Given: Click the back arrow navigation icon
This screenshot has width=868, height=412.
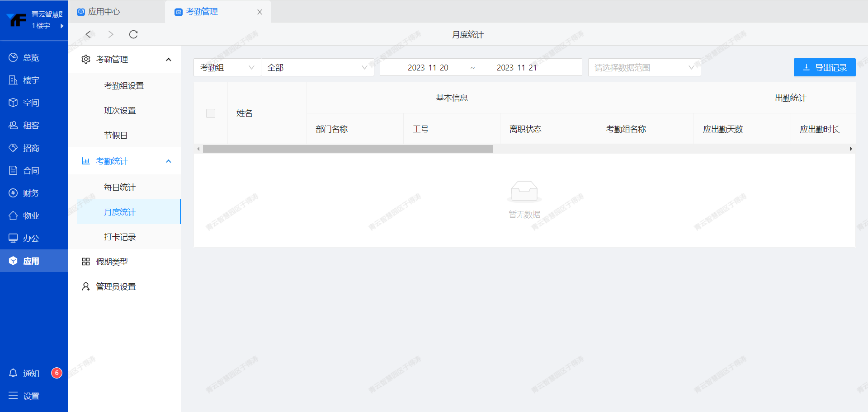Looking at the screenshot, I should [89, 34].
